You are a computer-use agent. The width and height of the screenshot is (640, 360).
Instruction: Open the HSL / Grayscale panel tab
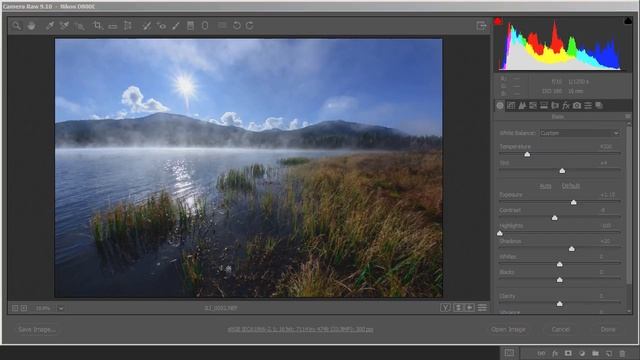click(533, 106)
